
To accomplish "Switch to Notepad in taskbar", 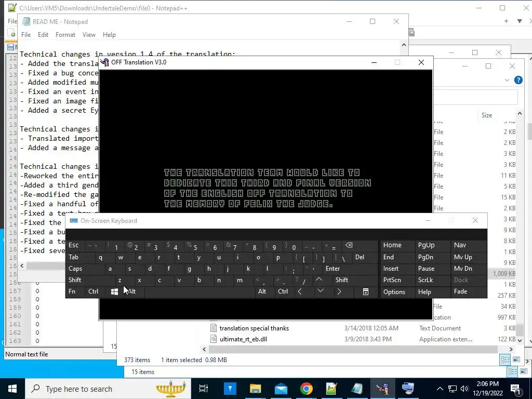I will pyautogui.click(x=357, y=389).
